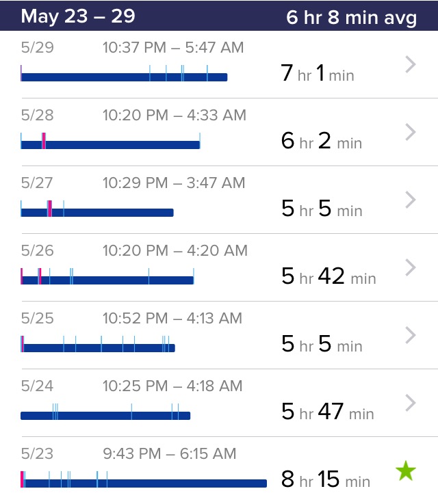Image resolution: width=438 pixels, height=504 pixels.
Task: Select the 5/26 sleep graph bar
Action: 107,280
